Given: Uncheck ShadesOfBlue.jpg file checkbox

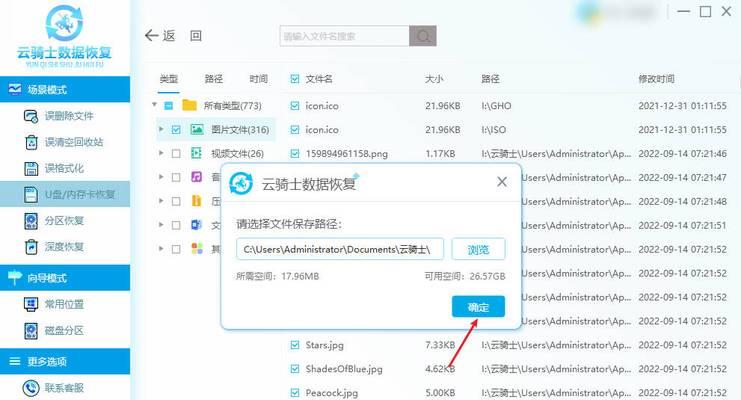Looking at the screenshot, I should click(295, 369).
